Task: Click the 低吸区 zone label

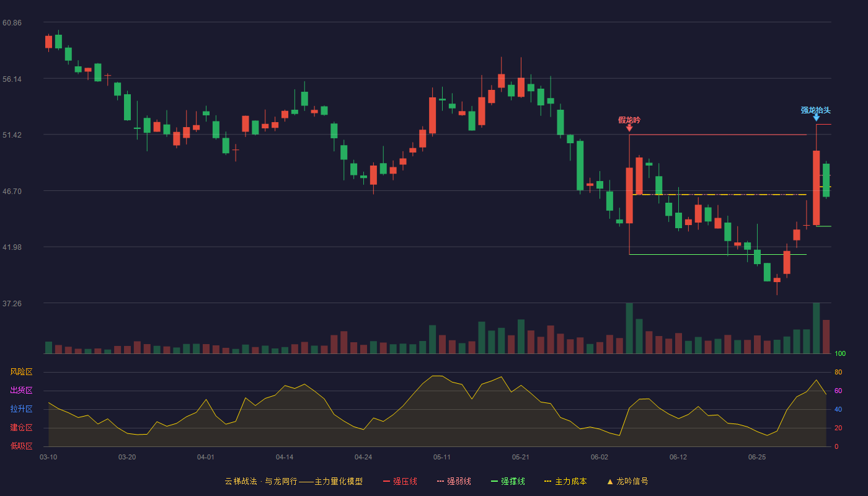Action: coord(21,446)
